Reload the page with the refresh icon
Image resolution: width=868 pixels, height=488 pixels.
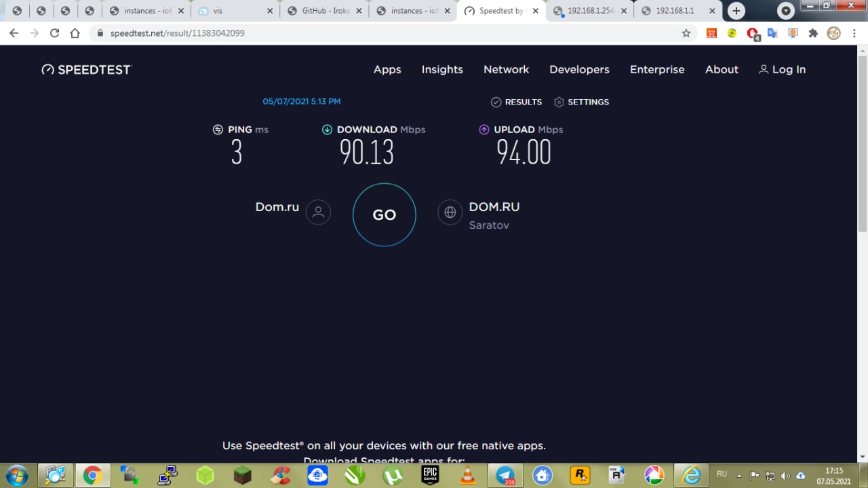(55, 33)
